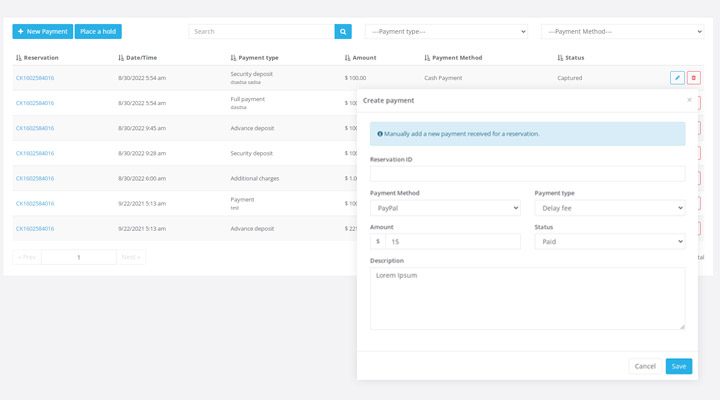Screen dimensions: 720x400
Task: Click the Description textarea with Lorem Ipsum
Action: (527, 299)
